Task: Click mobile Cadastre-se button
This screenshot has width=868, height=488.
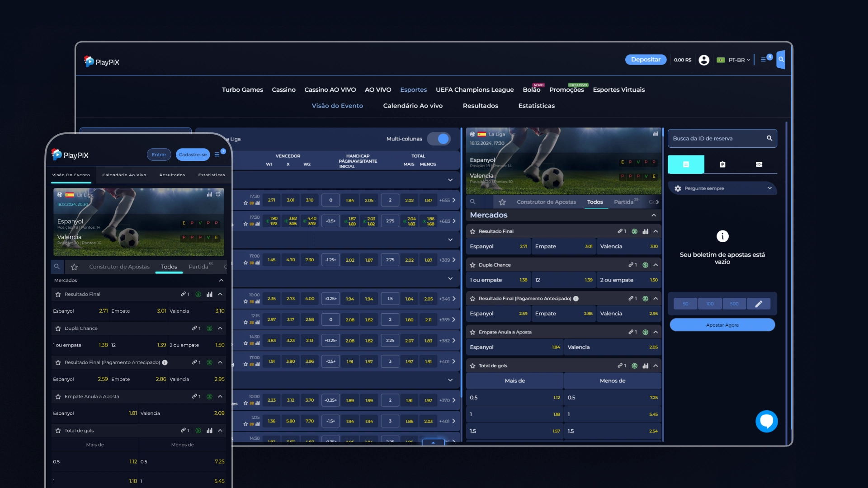Action: click(x=193, y=155)
